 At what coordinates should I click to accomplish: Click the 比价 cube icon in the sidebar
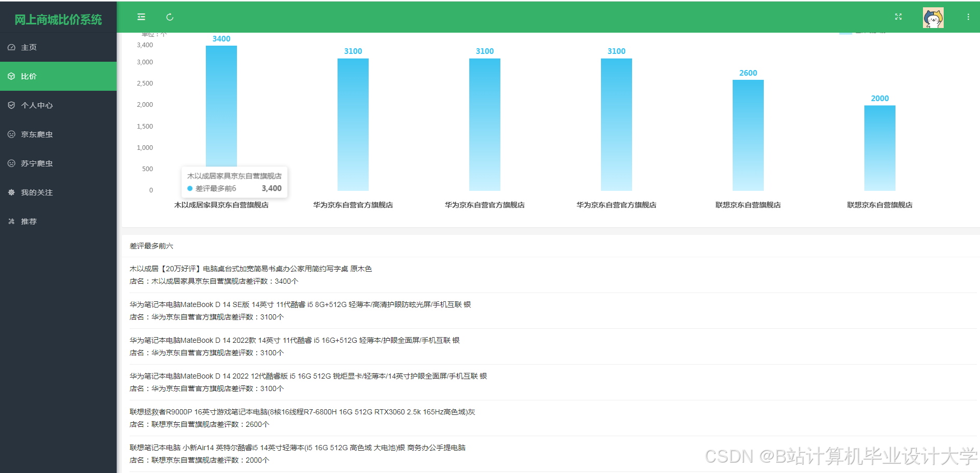pyautogui.click(x=11, y=76)
